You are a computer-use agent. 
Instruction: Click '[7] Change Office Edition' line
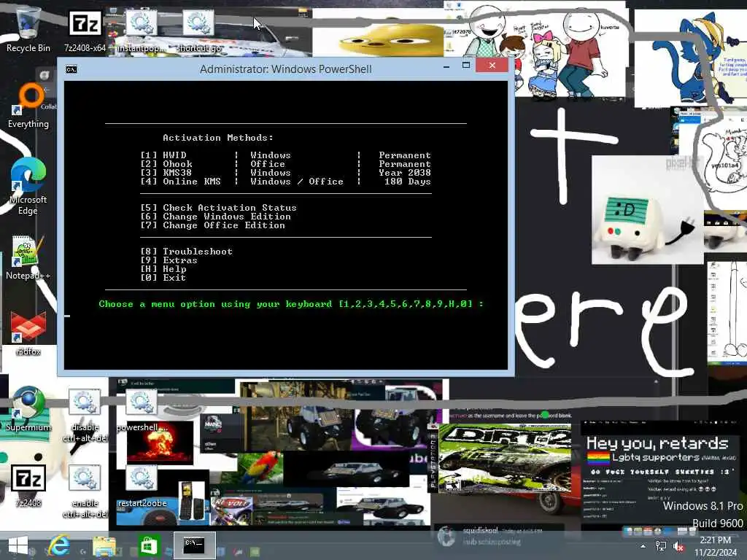212,225
